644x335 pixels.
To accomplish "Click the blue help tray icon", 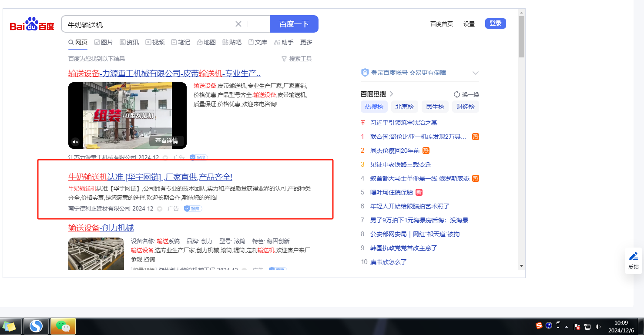I will (549, 325).
